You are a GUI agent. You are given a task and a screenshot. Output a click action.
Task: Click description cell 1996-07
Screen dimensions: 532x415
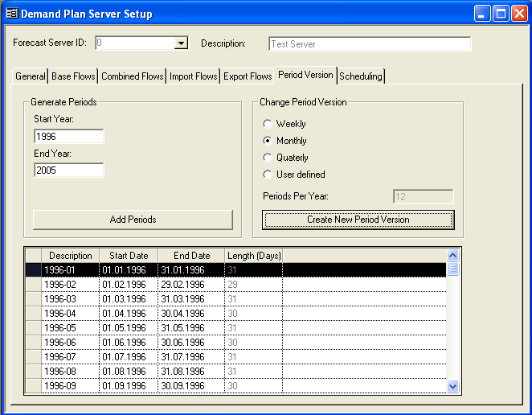[70, 357]
